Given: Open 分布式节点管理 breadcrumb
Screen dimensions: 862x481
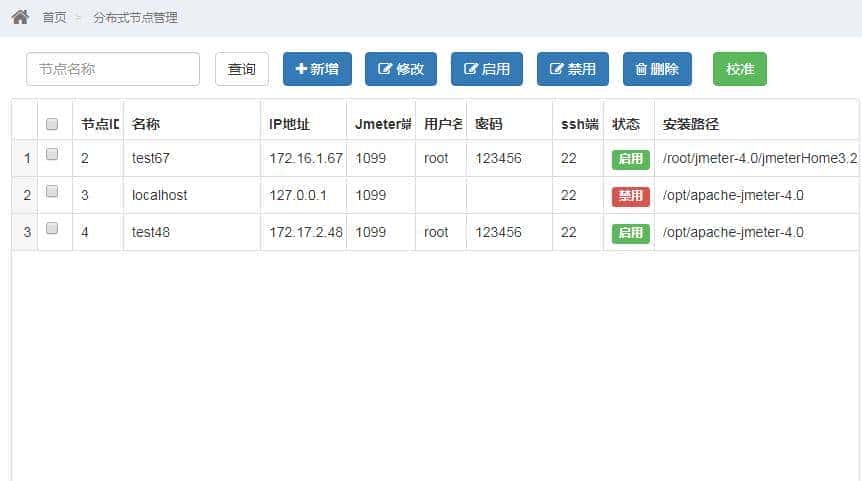Looking at the screenshot, I should [135, 18].
